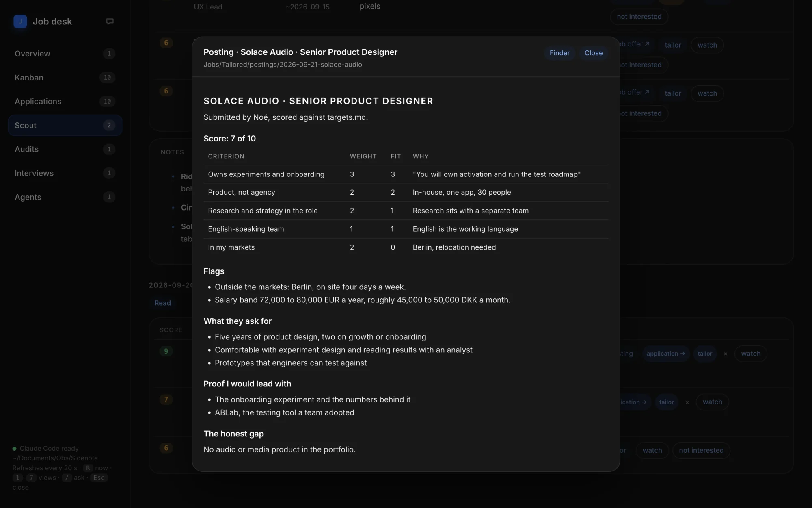This screenshot has height=508, width=812.
Task: Click the quote 'You will own activation and run the test roadmap'
Action: coord(497,174)
